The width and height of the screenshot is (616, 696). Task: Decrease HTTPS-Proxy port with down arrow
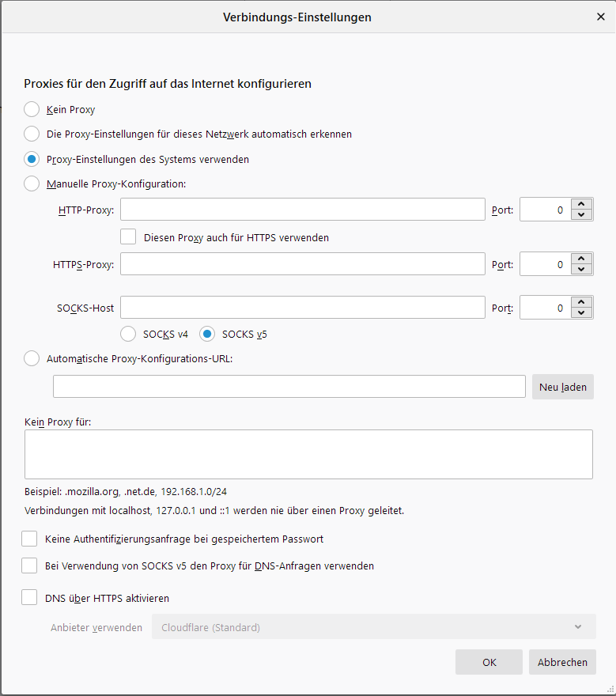(x=582, y=270)
